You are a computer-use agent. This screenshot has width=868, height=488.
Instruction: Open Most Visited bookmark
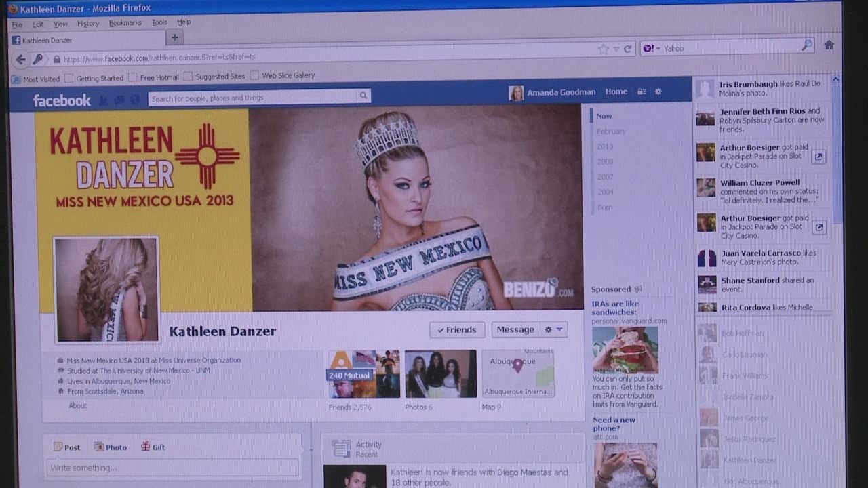[x=36, y=79]
